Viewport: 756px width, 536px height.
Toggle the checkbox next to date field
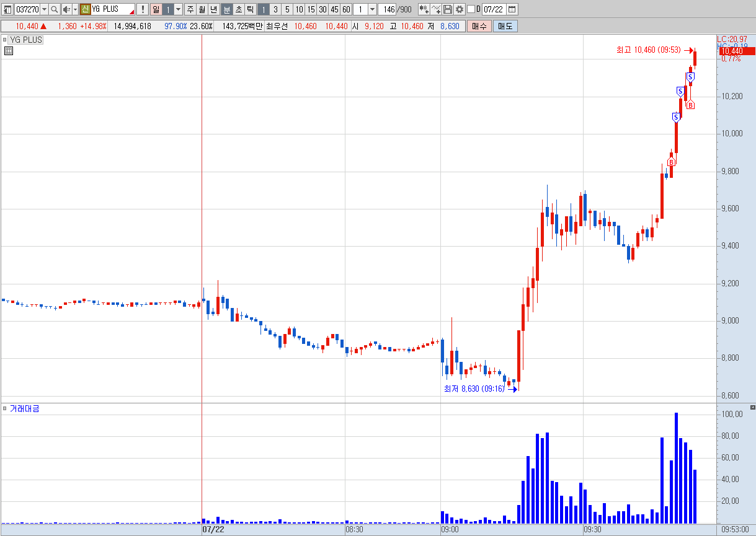(x=471, y=9)
